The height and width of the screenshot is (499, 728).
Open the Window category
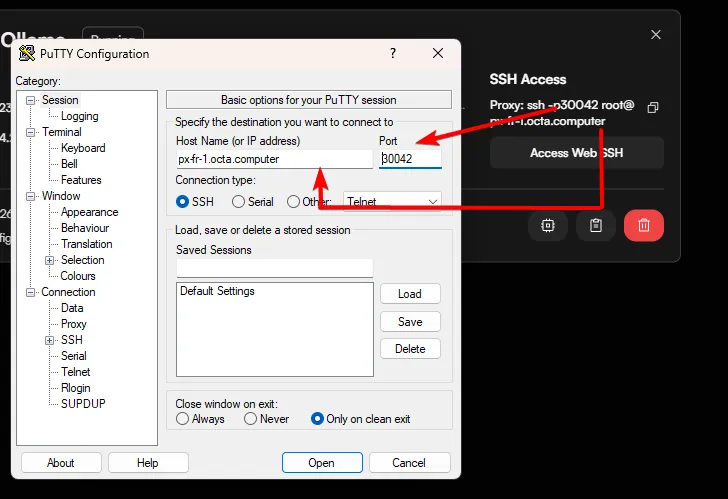pyautogui.click(x=61, y=196)
